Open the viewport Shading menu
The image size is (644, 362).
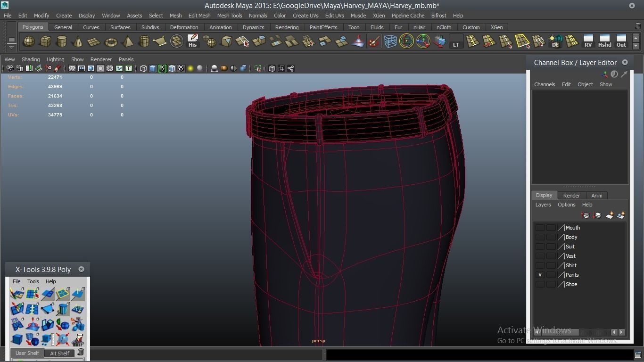pos(31,59)
